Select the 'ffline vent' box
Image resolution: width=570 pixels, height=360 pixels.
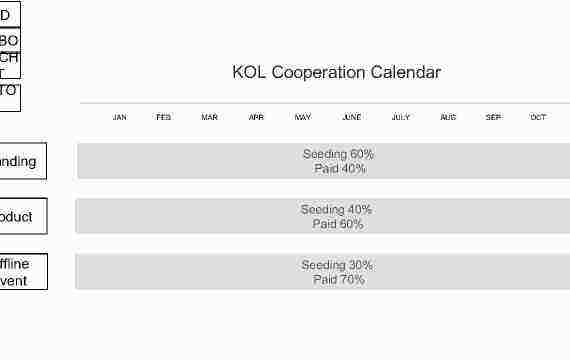24,272
